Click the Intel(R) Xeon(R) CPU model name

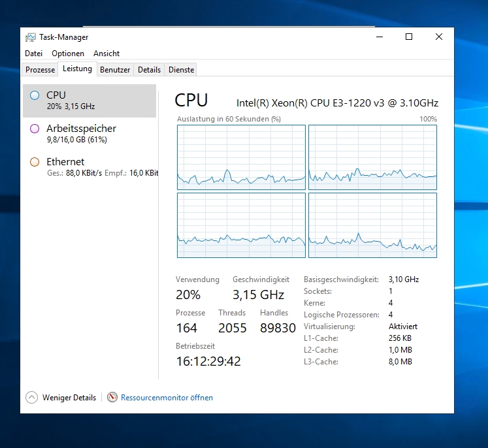337,103
